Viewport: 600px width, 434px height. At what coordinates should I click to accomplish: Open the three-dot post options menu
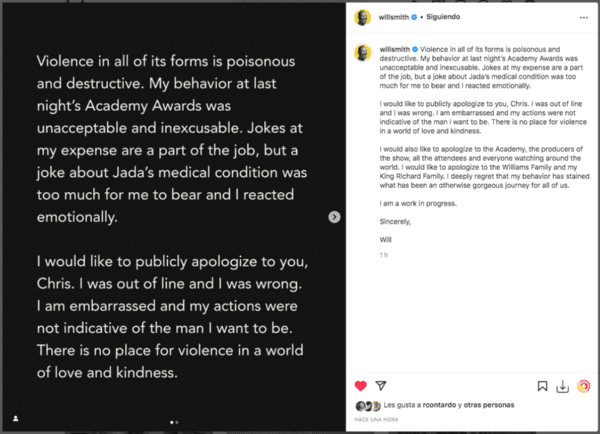point(582,18)
